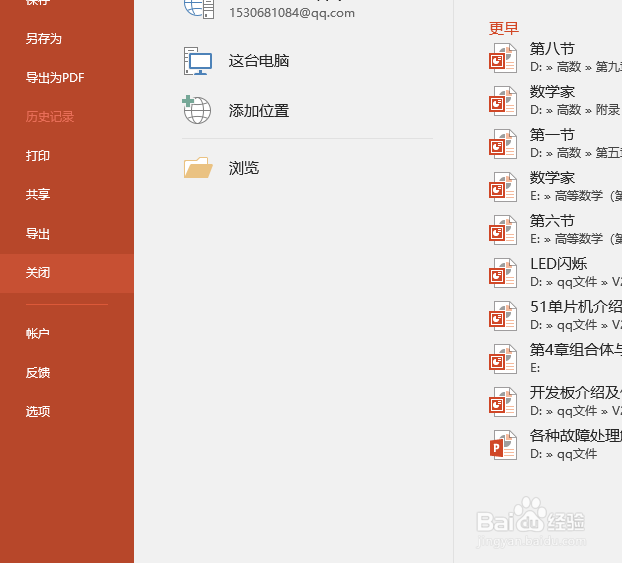622x563 pixels.
Task: Click the icon of 开发板介绍 file
Action: (x=503, y=402)
